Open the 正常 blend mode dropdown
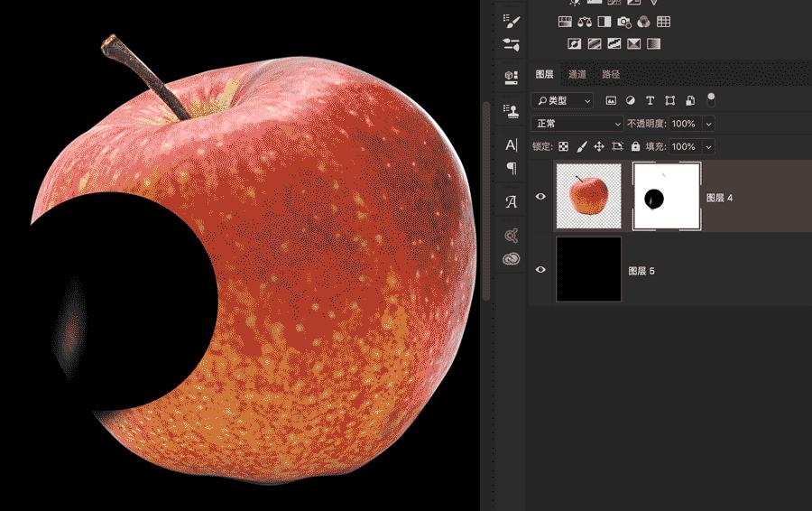 point(577,124)
